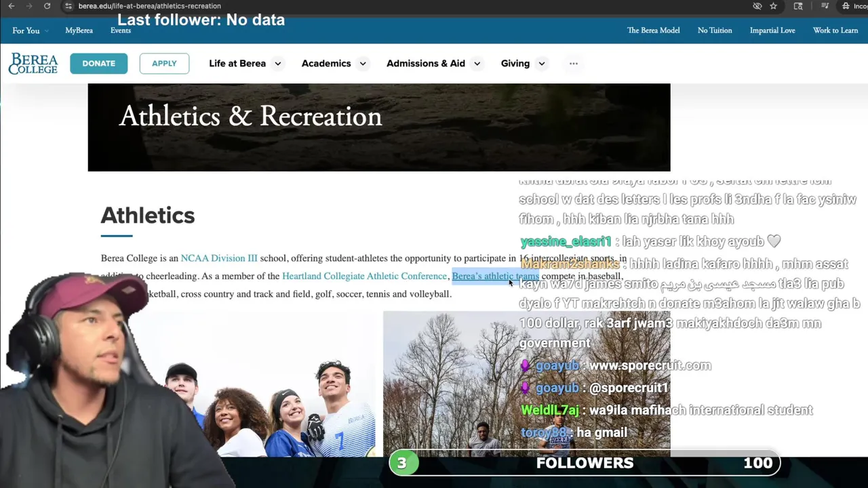Follow the Berea's athletic teams link
This screenshot has height=488, width=868.
(x=495, y=276)
